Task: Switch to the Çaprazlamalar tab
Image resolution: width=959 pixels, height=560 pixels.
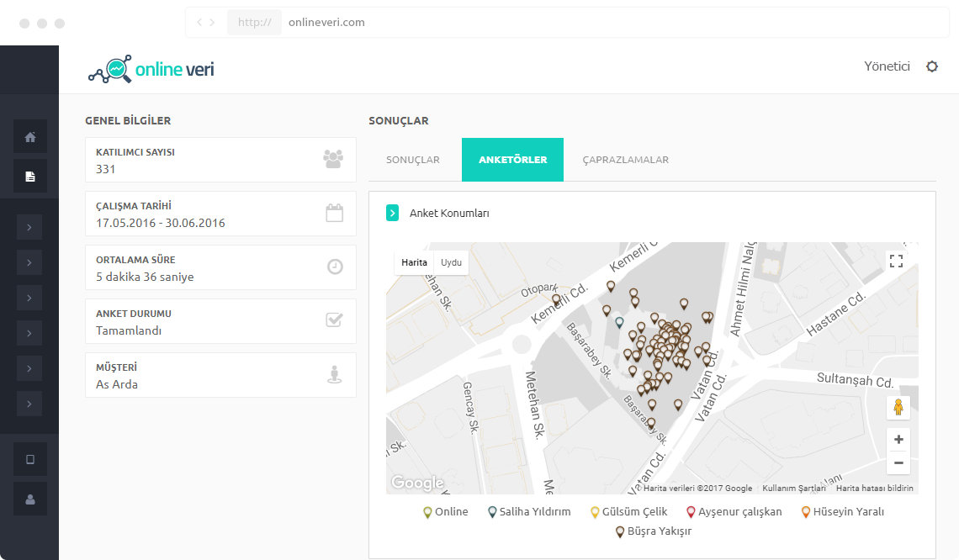Action: click(625, 160)
